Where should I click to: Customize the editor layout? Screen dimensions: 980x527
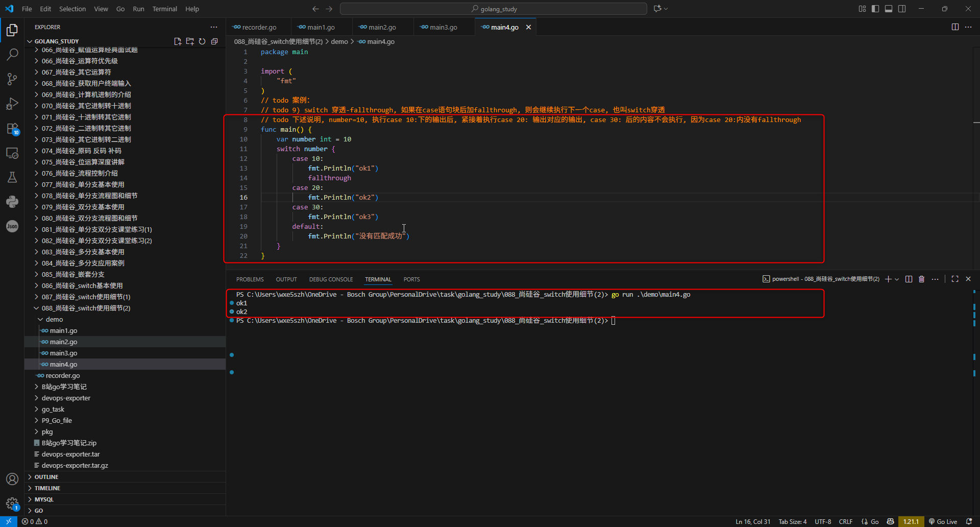pos(862,9)
